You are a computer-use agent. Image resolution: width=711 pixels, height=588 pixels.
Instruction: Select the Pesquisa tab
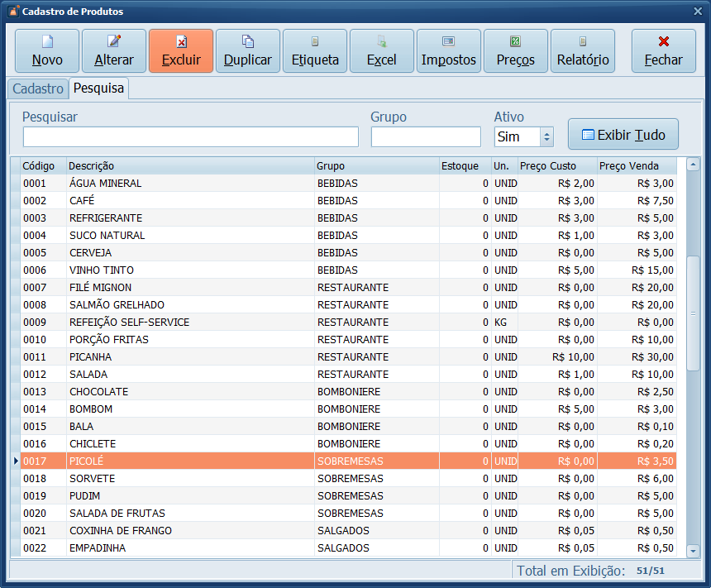(98, 88)
